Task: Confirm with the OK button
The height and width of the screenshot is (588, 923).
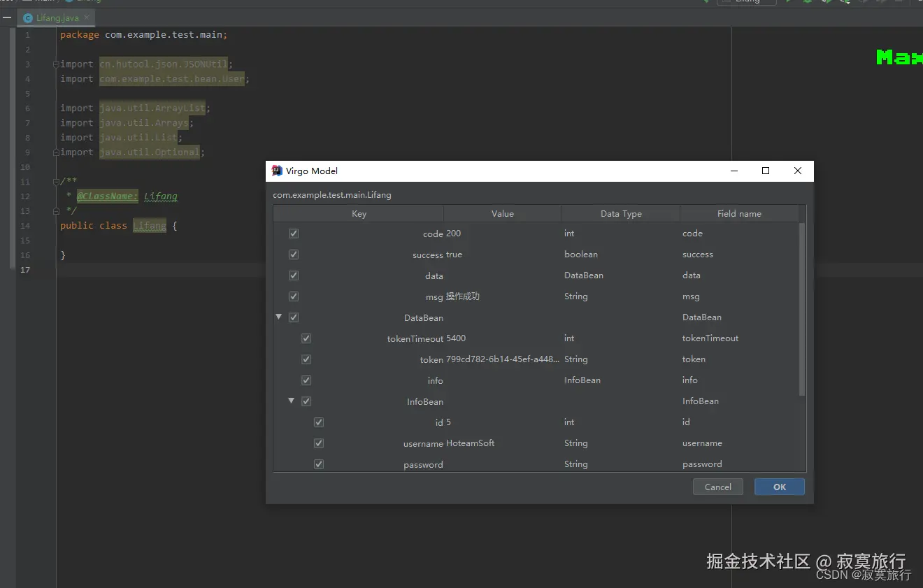Action: [780, 487]
